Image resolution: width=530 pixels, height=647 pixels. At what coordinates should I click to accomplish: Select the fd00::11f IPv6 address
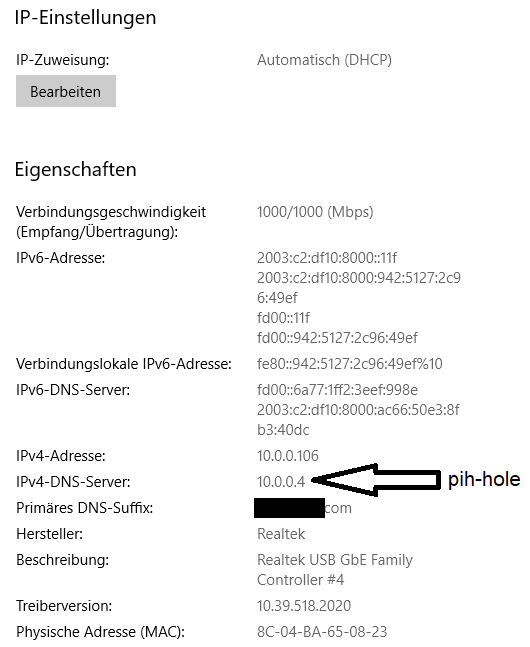[283, 317]
